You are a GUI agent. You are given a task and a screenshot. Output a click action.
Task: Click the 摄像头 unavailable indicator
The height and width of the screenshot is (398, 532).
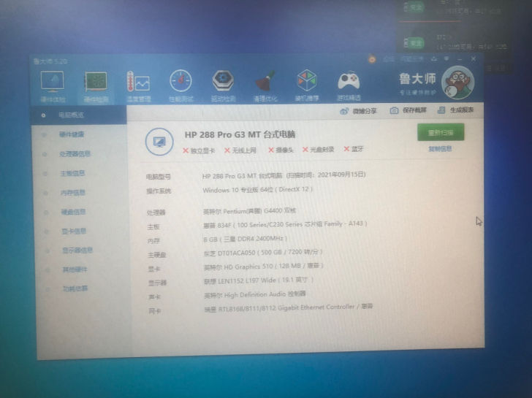pos(281,150)
